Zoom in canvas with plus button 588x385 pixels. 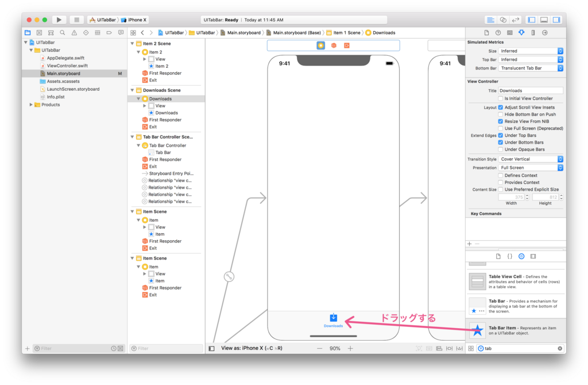pyautogui.click(x=350, y=349)
